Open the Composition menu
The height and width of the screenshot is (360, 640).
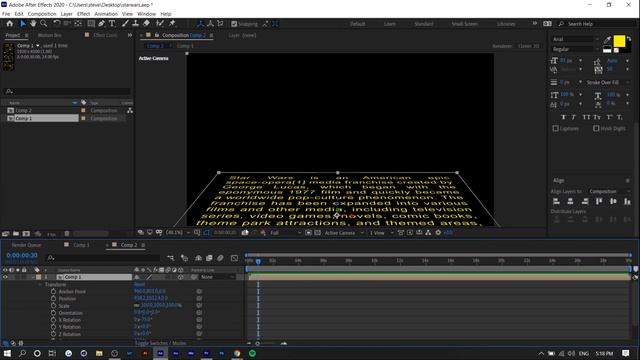(42, 14)
